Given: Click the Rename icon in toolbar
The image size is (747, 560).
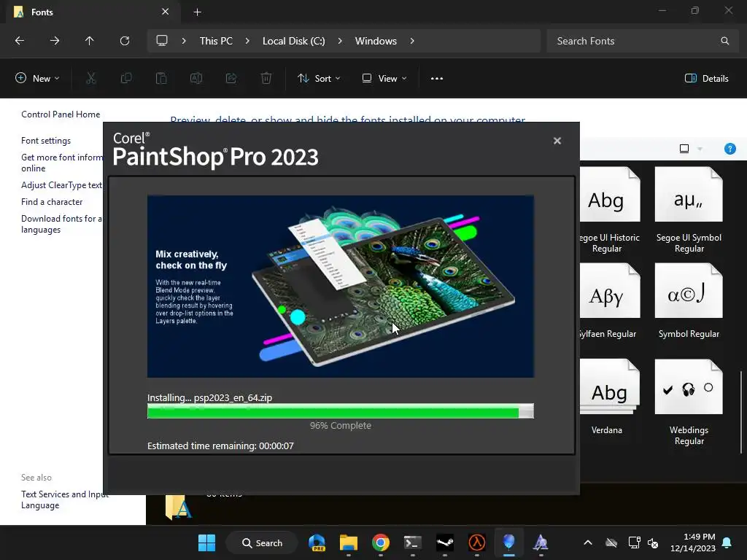Looking at the screenshot, I should pyautogui.click(x=196, y=79).
